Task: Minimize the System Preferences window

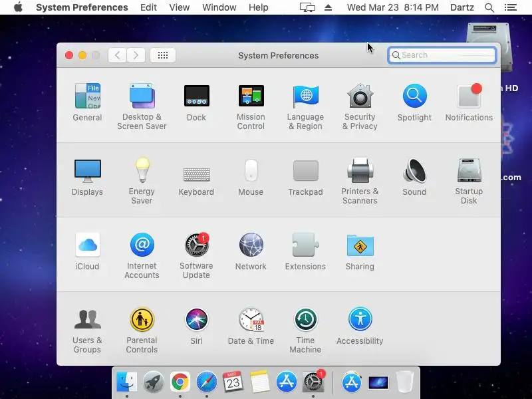Action: pyautogui.click(x=82, y=55)
